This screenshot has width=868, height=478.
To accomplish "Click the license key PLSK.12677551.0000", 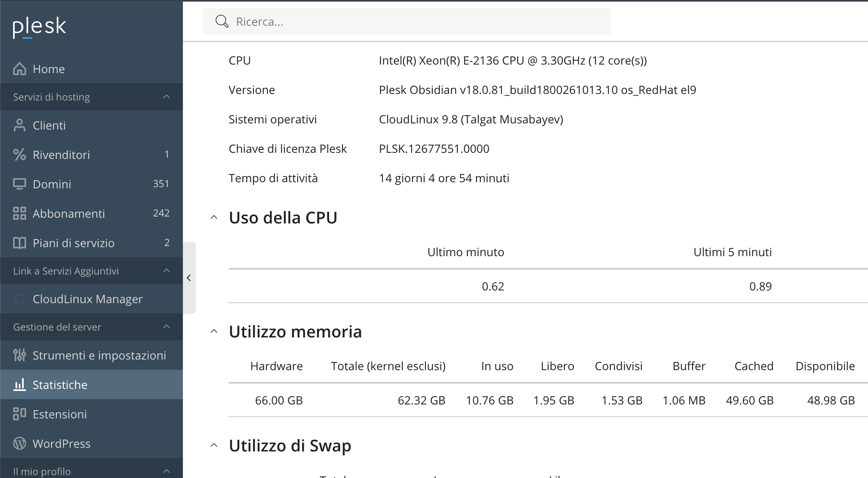I will point(434,149).
